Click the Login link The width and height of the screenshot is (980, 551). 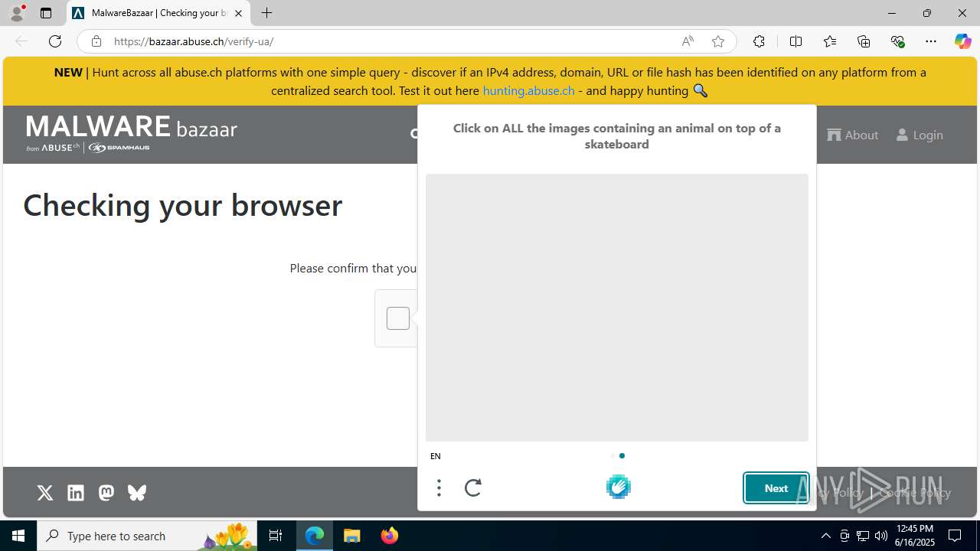[x=920, y=135]
